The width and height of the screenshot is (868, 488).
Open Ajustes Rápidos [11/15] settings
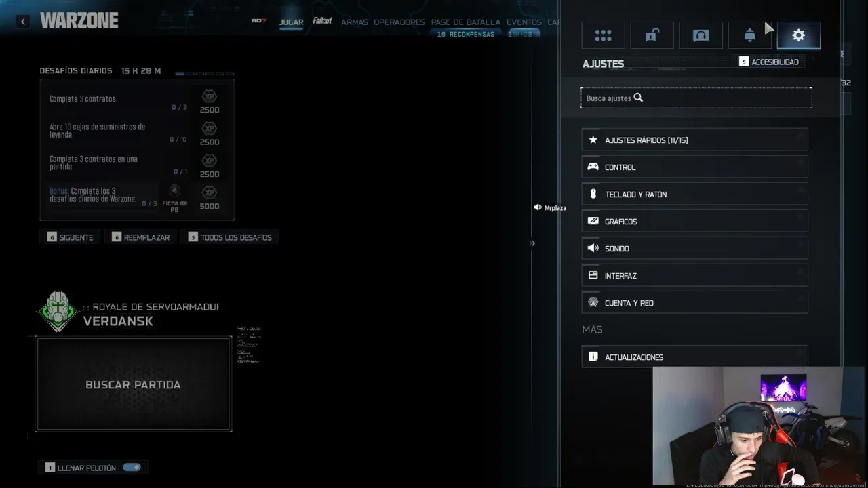[694, 140]
